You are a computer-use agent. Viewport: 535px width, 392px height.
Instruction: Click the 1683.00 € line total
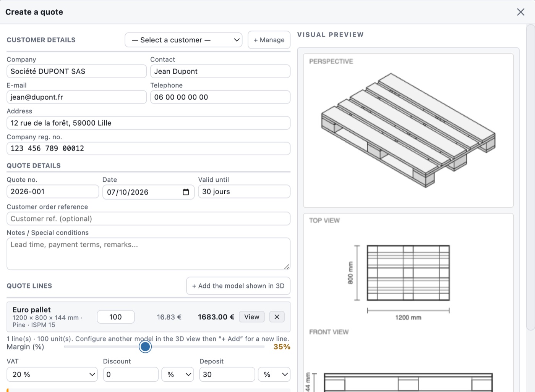216,317
